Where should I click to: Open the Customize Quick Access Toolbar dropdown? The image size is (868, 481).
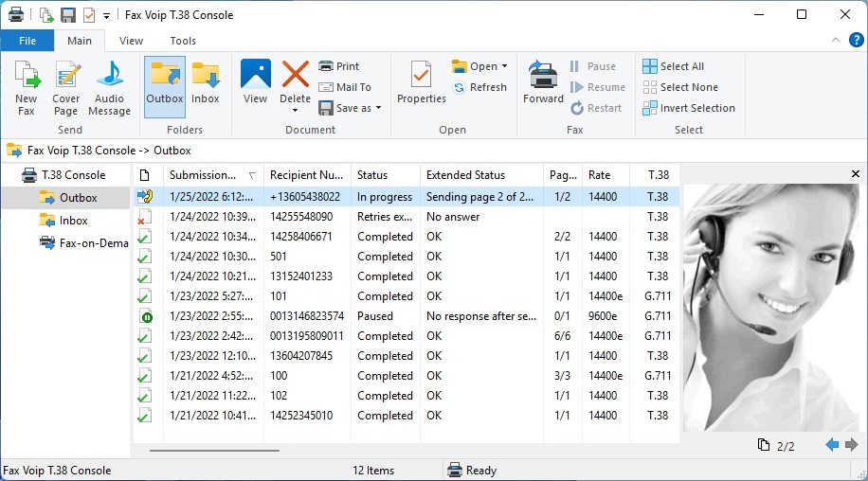pyautogui.click(x=106, y=16)
